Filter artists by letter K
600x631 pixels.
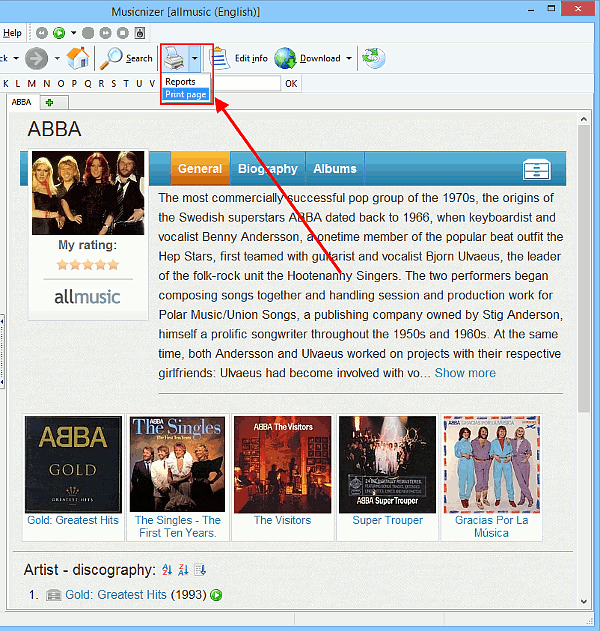coord(6,84)
